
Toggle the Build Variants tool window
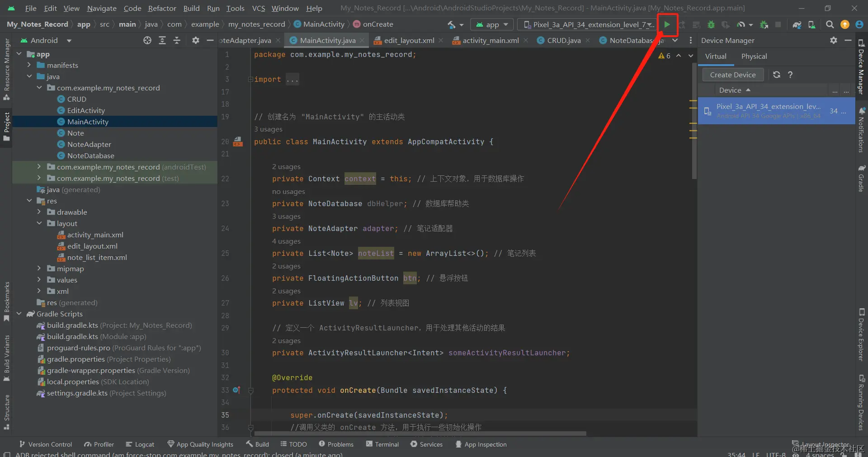pyautogui.click(x=6, y=358)
